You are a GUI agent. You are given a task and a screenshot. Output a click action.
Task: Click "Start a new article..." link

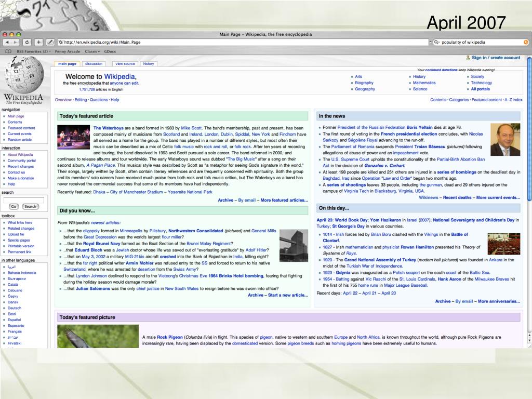tap(288, 295)
